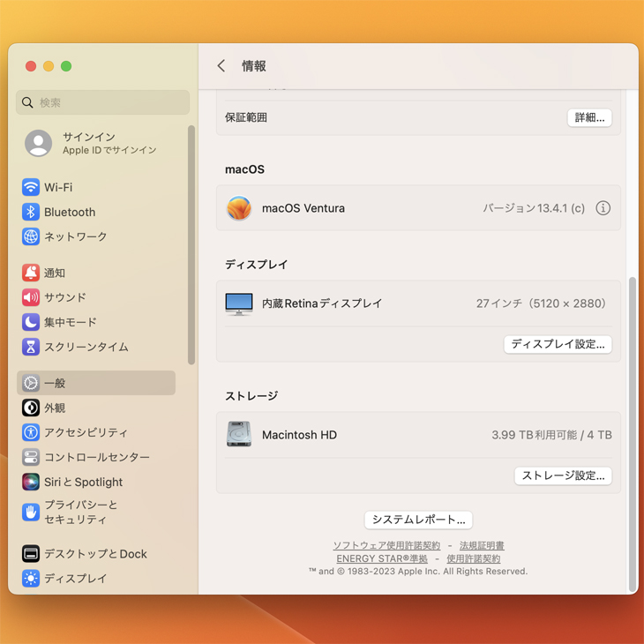Click the 保証範囲 label
Viewport: 644px width, 644px height.
[245, 117]
